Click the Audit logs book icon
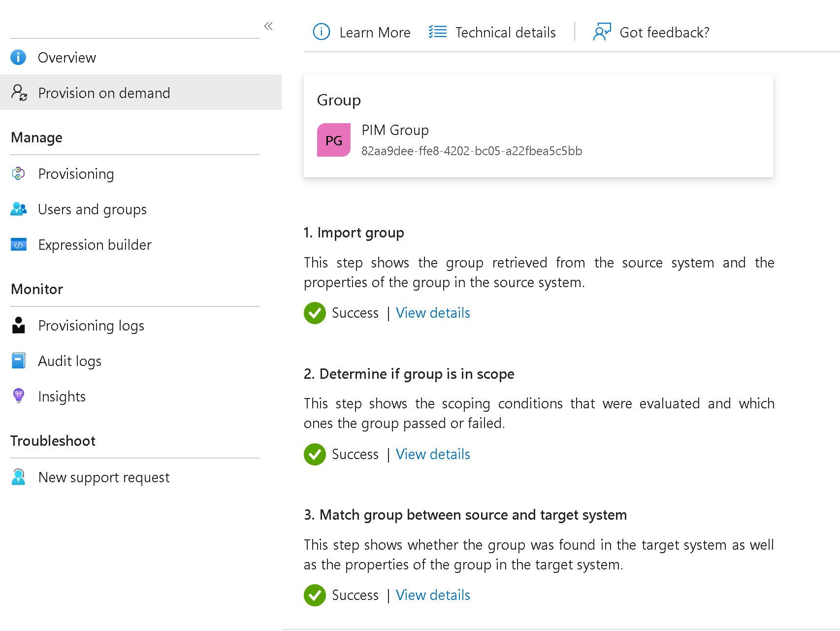The width and height of the screenshot is (840, 631). [19, 361]
